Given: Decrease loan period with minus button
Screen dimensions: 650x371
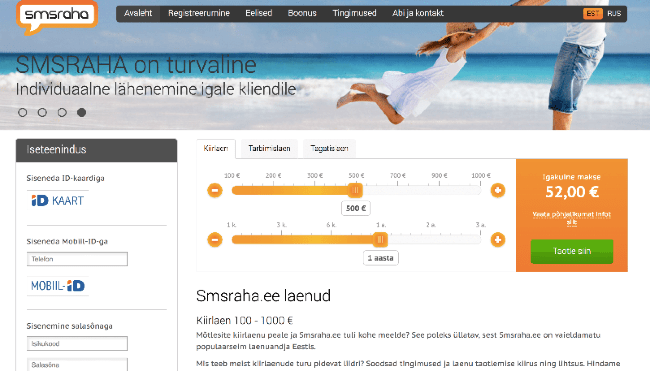Looking at the screenshot, I should (215, 240).
